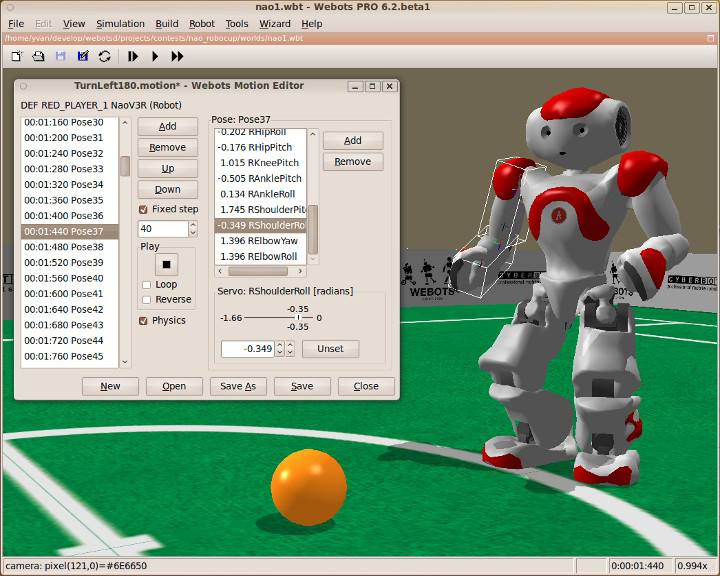Viewport: 720px width, 576px height.
Task: Select 00:01:200 Pose31 in pose list
Action: click(x=70, y=138)
